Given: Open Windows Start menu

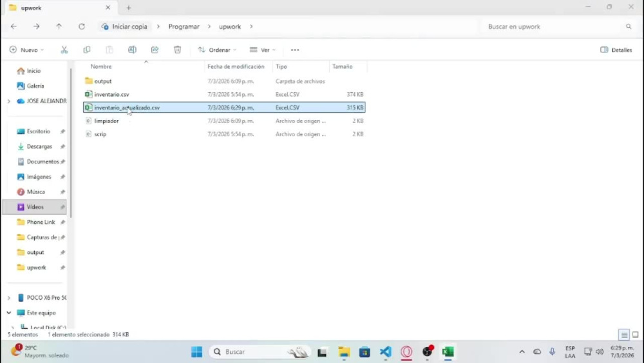Looking at the screenshot, I should click(196, 352).
